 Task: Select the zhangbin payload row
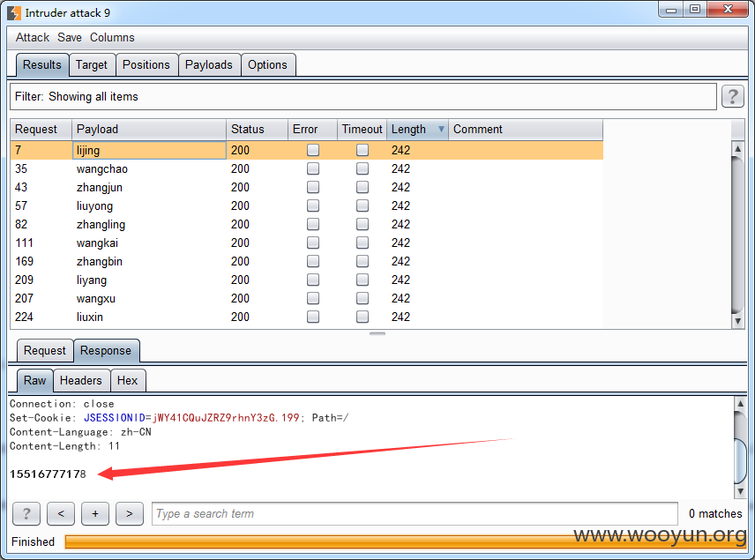(x=307, y=261)
